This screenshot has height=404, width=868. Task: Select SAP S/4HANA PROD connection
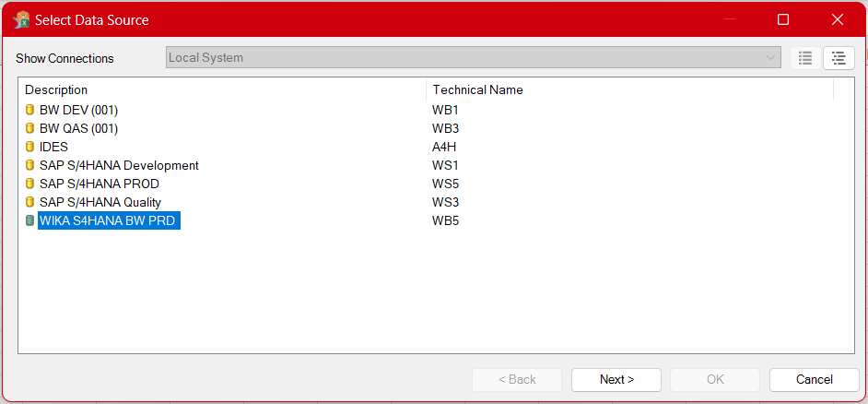tap(99, 184)
